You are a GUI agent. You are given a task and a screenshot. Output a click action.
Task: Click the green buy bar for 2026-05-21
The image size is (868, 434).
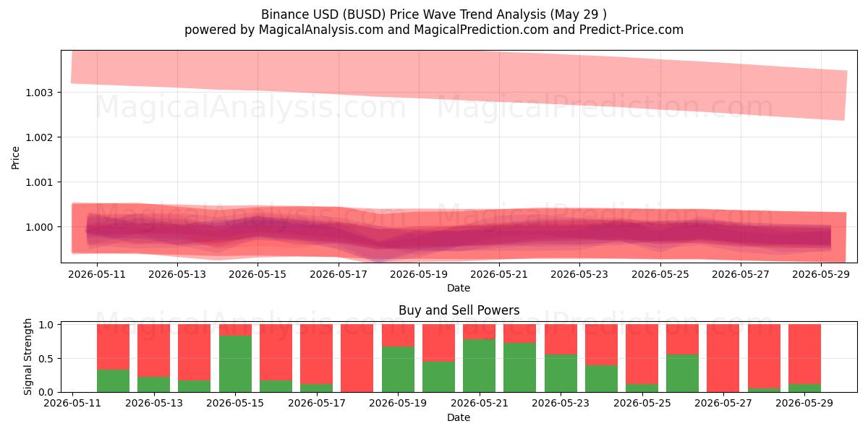pos(479,366)
